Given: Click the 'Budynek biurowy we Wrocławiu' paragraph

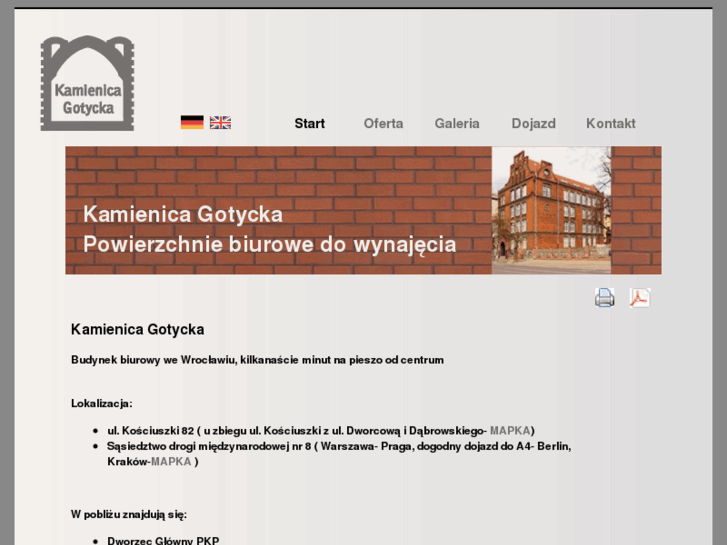Looking at the screenshot, I should tap(257, 360).
